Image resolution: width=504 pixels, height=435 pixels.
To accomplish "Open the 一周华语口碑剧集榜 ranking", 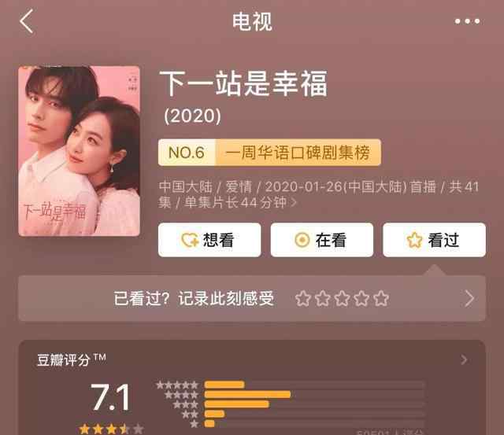I will [298, 153].
